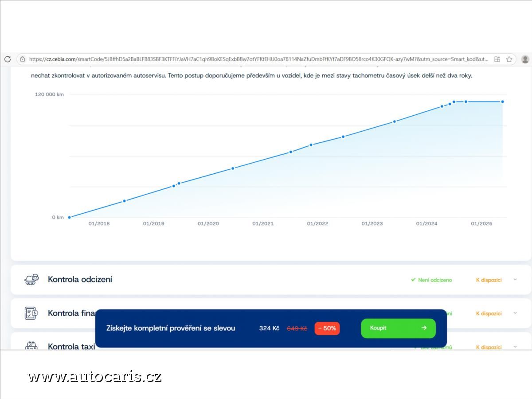Click the crossed-out price 649 Kč

(297, 329)
